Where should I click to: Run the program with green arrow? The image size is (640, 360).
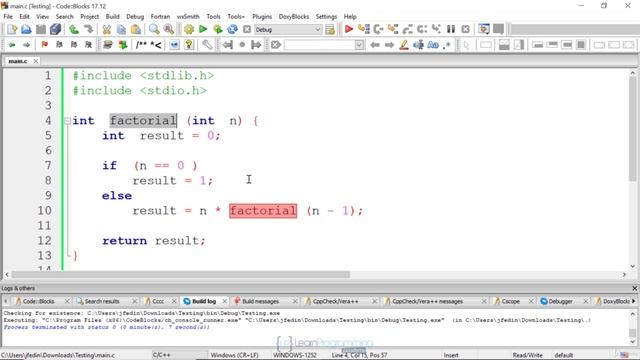(203, 29)
